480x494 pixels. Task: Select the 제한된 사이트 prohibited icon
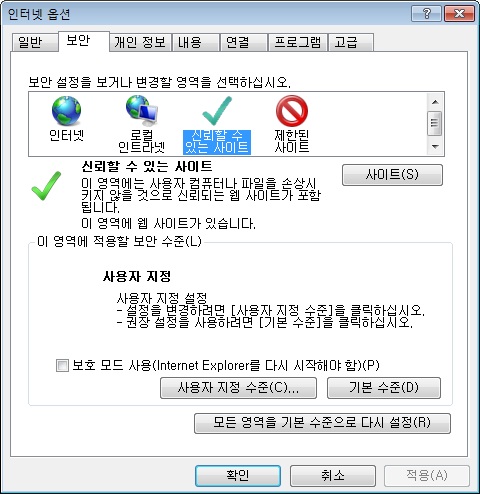point(292,111)
